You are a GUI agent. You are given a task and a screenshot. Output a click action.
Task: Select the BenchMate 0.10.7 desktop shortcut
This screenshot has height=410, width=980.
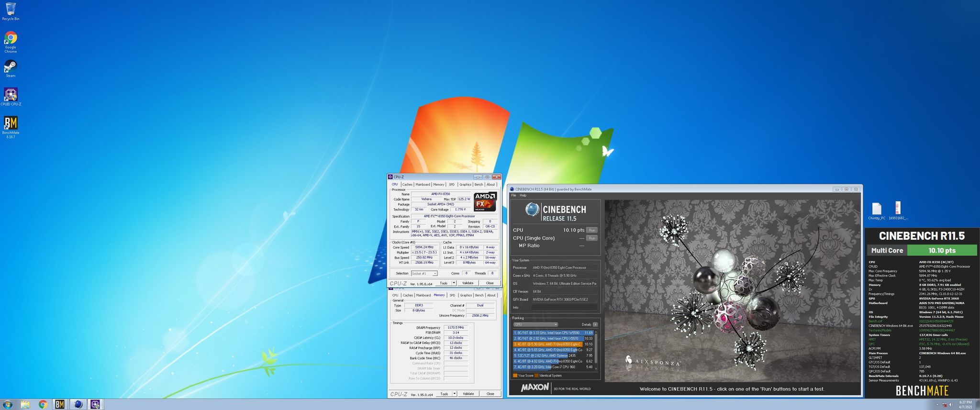(11, 127)
